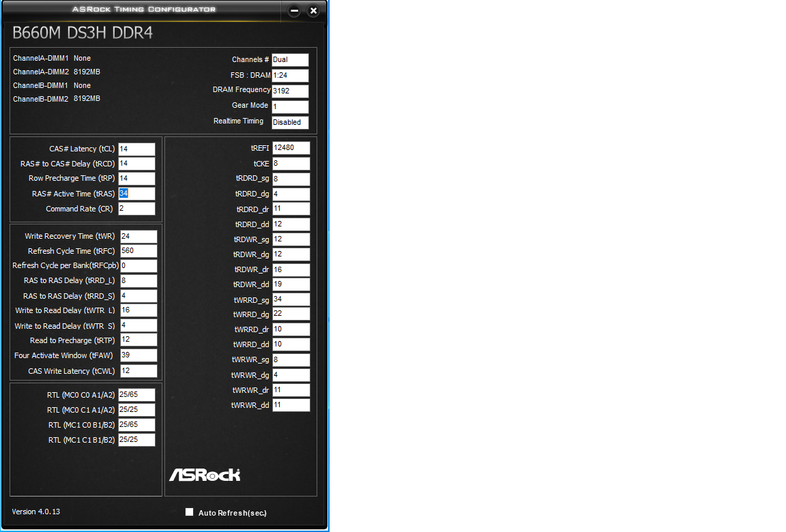Viewport: 786px width, 532px height.
Task: Focus the tWRWR_dd value field
Action: (291, 405)
